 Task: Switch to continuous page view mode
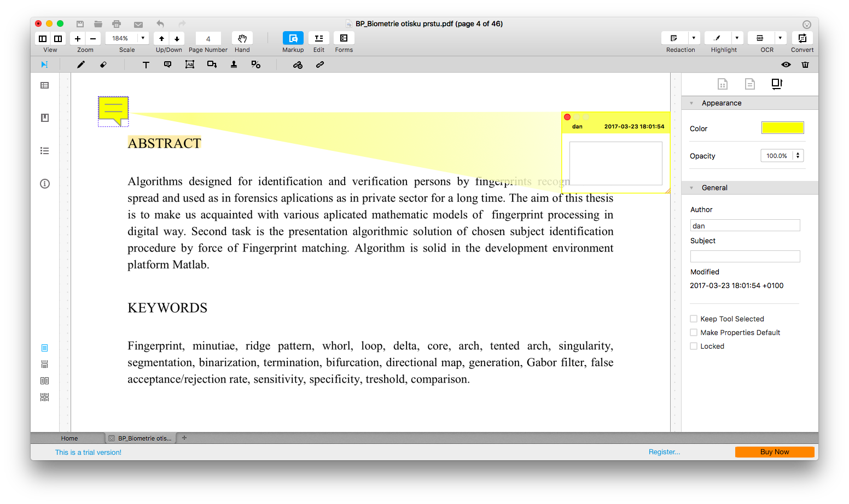point(45,365)
